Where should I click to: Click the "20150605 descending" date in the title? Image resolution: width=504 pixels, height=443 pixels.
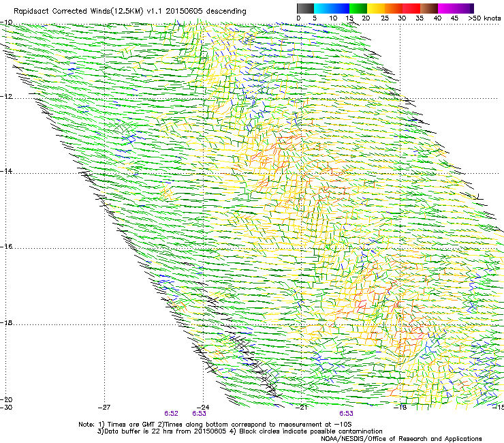[206, 12]
